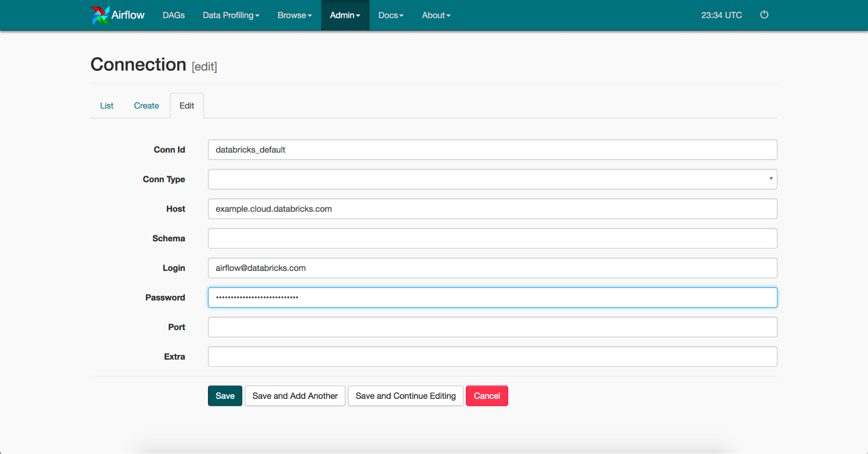Select the Edit tab

187,106
